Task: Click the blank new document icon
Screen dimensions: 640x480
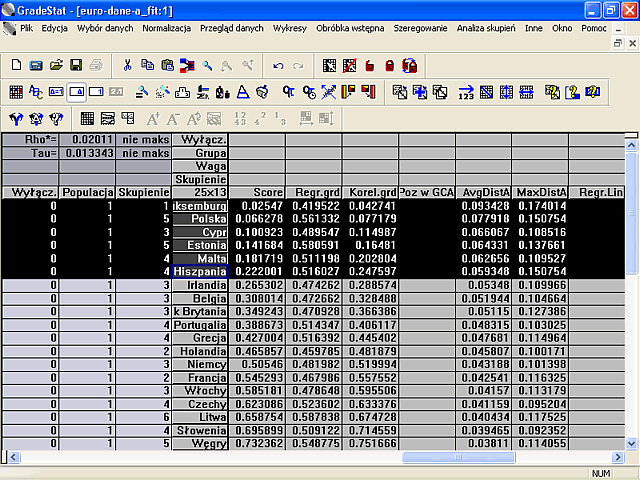Action: pos(16,65)
